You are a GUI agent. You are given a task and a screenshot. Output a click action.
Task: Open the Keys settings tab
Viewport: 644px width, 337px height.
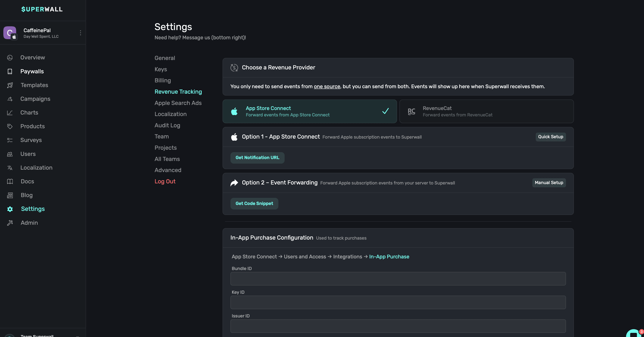[161, 69]
